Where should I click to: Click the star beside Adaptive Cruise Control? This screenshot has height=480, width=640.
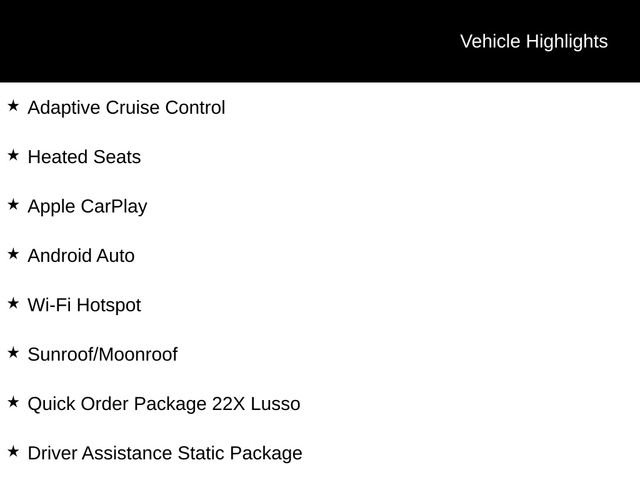(x=13, y=105)
